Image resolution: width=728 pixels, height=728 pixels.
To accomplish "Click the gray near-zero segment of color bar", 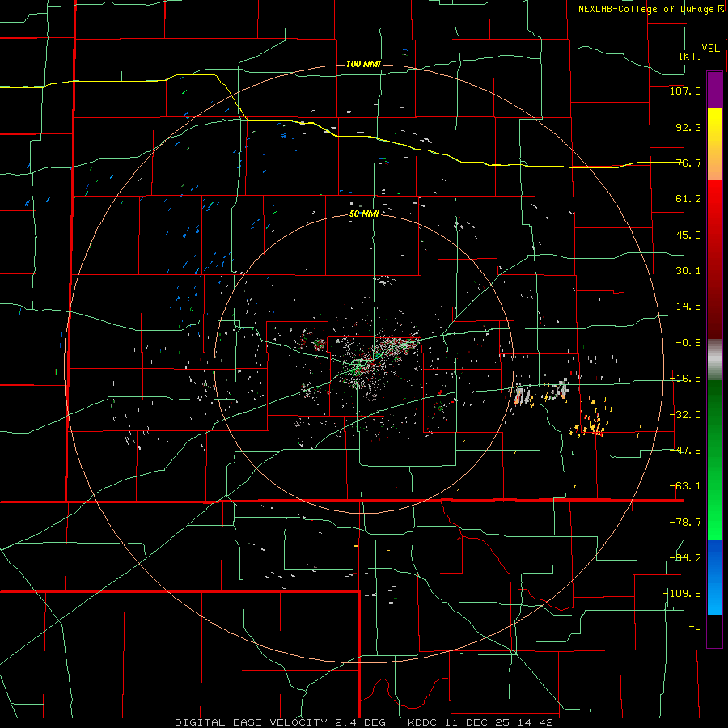I will point(714,360).
